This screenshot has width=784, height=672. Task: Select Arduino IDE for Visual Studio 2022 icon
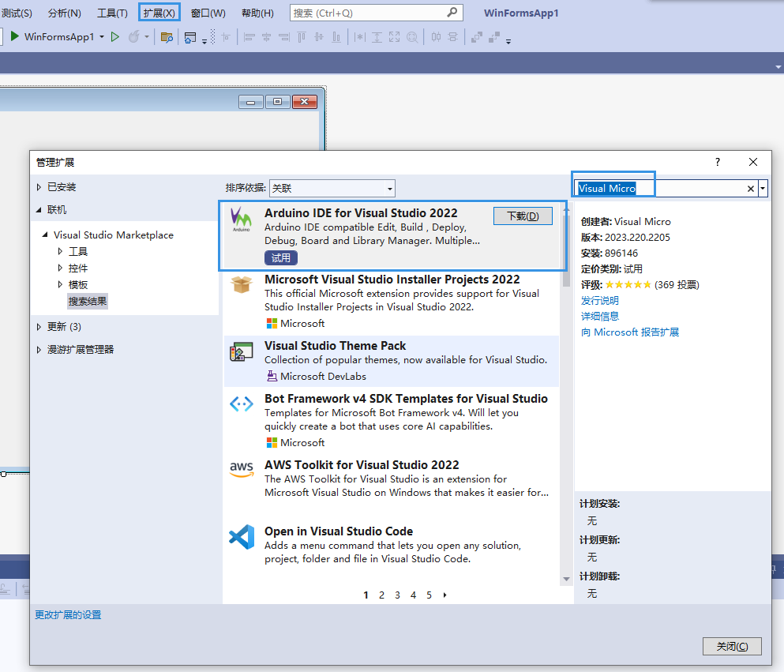(242, 220)
